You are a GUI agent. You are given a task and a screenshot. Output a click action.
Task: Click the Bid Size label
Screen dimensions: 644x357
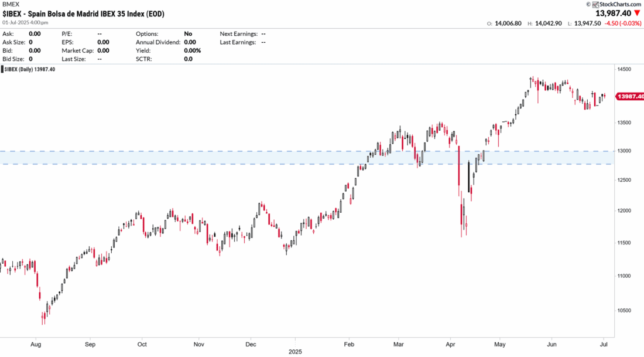(13, 59)
